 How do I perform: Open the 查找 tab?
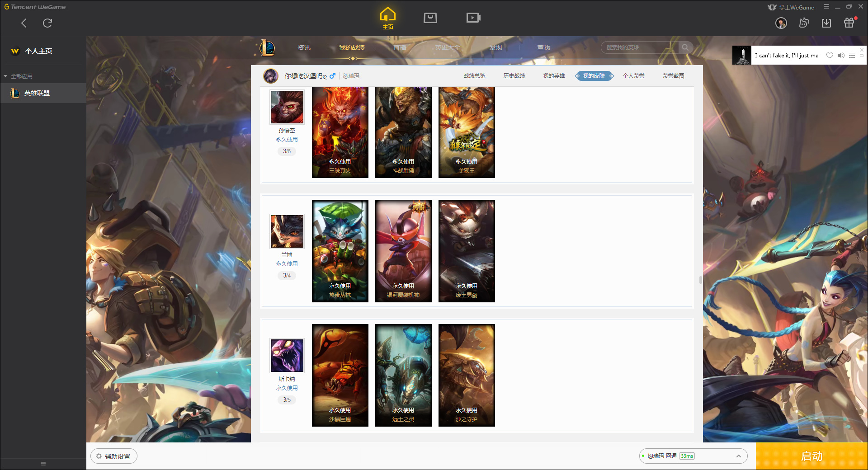(x=543, y=47)
